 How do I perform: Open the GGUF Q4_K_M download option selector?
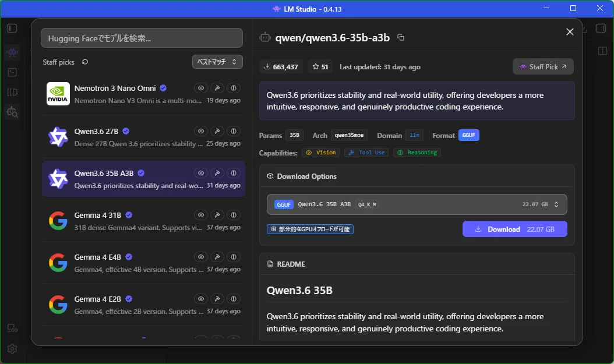(417, 204)
